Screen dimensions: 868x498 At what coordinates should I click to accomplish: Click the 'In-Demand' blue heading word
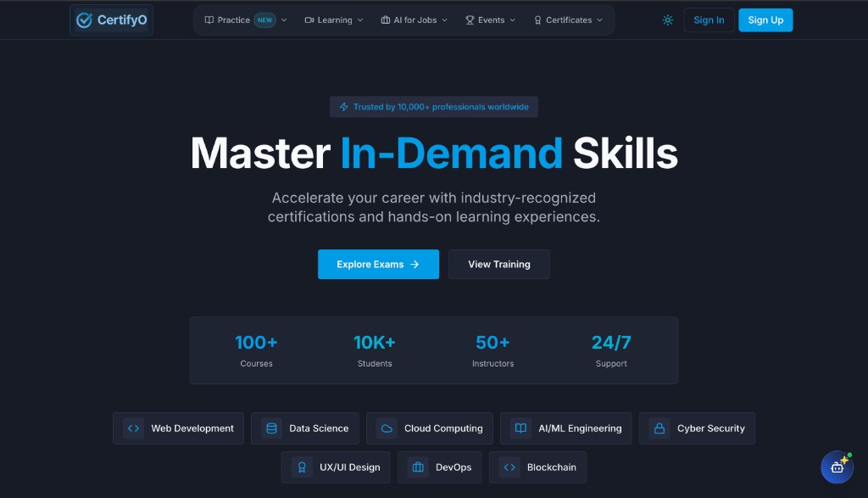click(451, 153)
